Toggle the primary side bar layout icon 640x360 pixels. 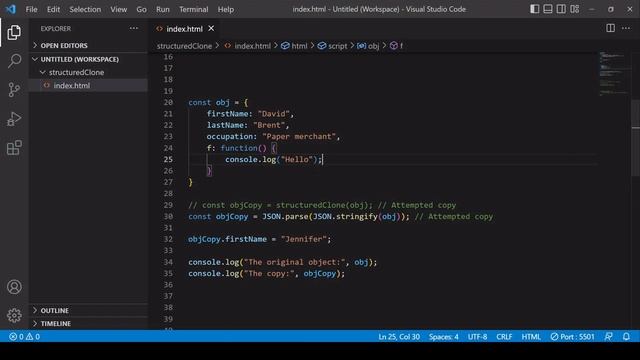pos(534,9)
